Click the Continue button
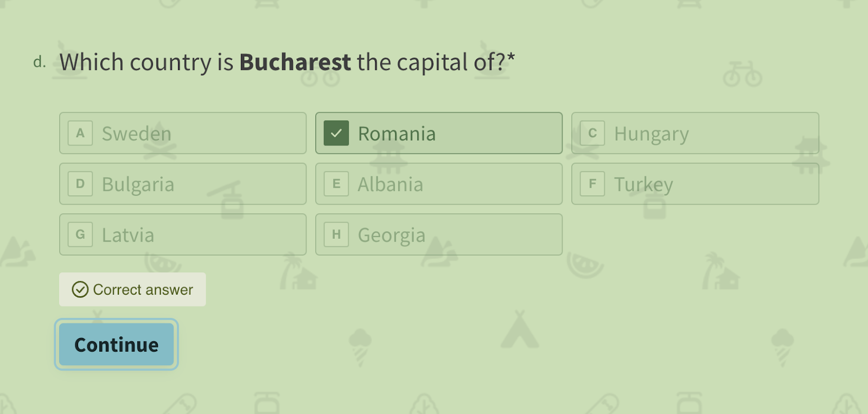 tap(116, 345)
